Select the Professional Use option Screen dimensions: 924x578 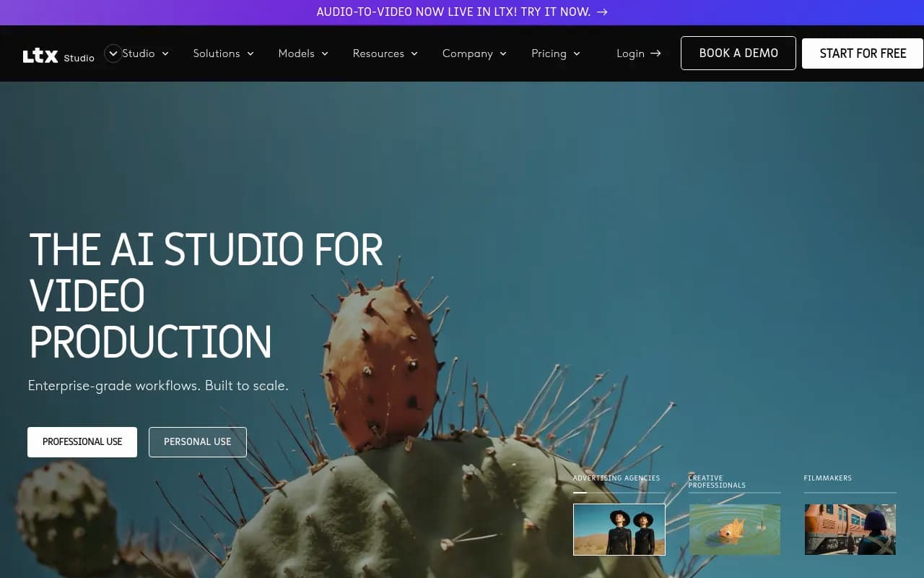click(82, 441)
